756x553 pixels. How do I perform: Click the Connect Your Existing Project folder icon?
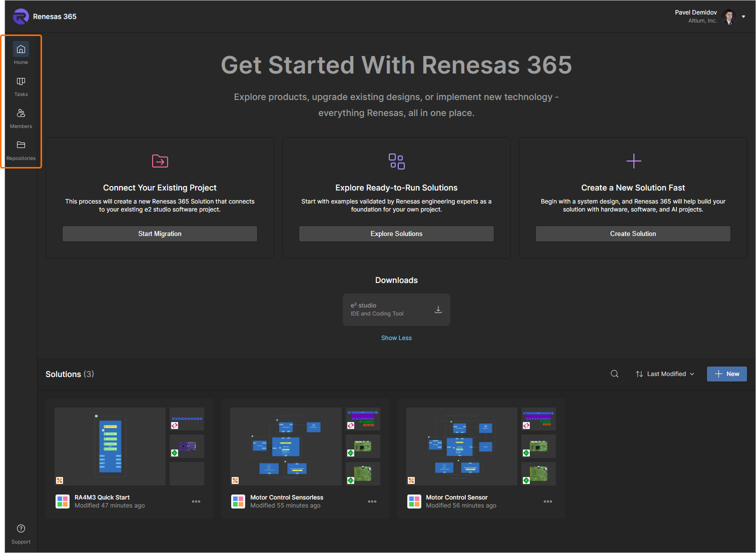(x=160, y=161)
